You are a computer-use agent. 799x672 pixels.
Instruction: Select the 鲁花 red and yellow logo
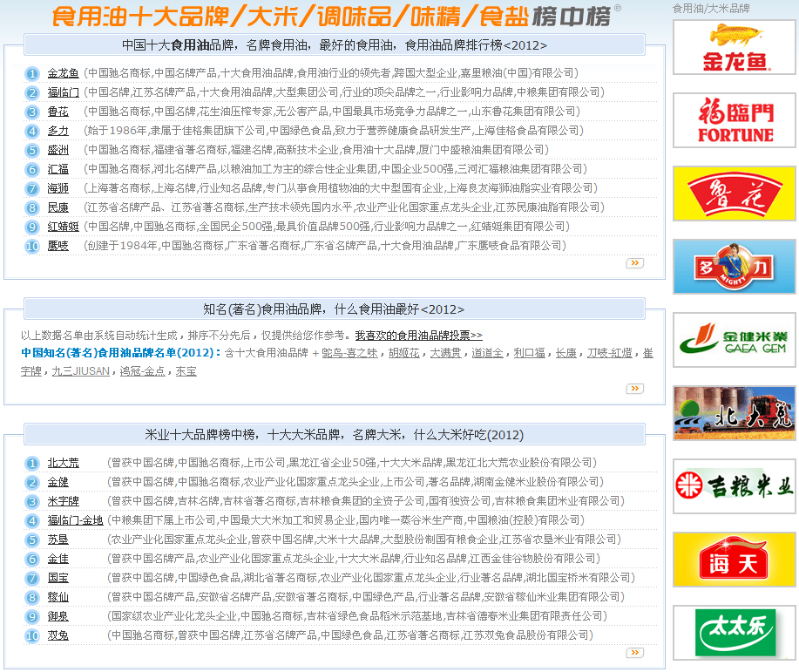coord(735,193)
